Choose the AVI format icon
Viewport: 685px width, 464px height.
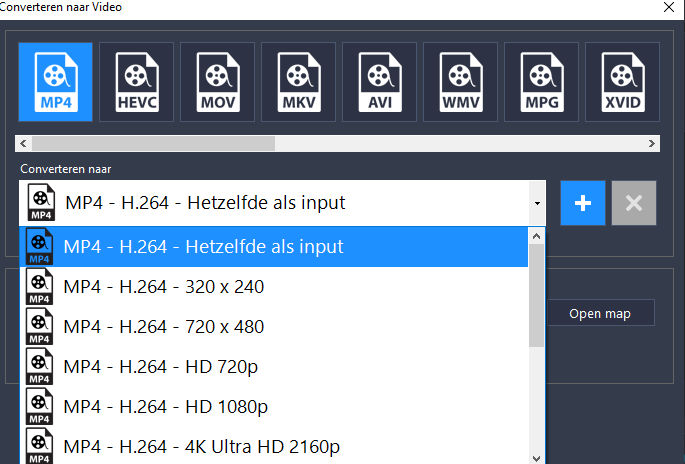point(380,82)
